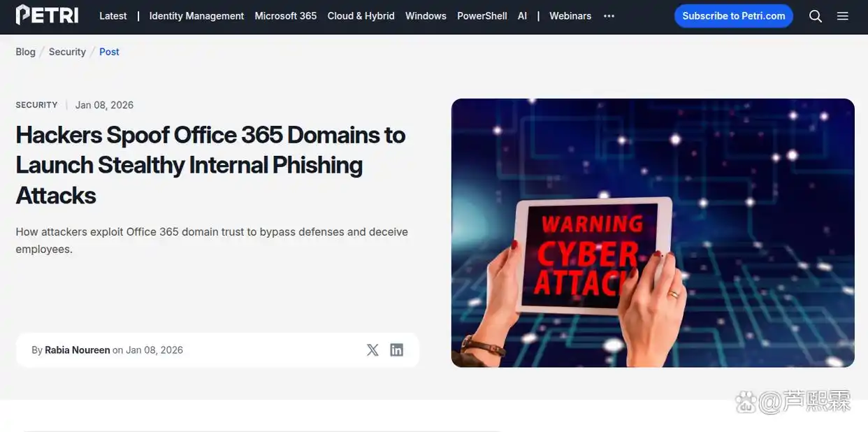Screen dimensions: 868x432
Task: Select Cloud & Hybrid menu item
Action: pos(361,16)
